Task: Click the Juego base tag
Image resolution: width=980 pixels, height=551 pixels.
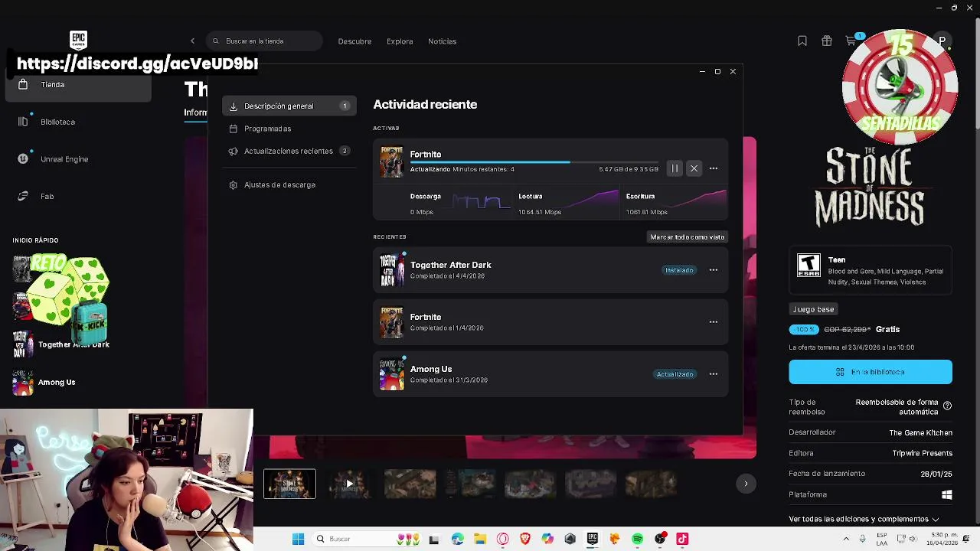Action: (x=813, y=309)
